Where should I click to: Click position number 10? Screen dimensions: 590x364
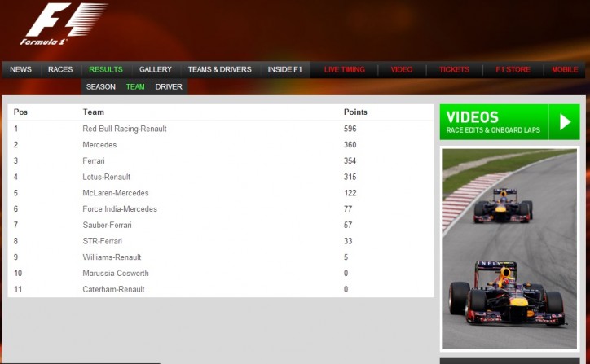(18, 274)
